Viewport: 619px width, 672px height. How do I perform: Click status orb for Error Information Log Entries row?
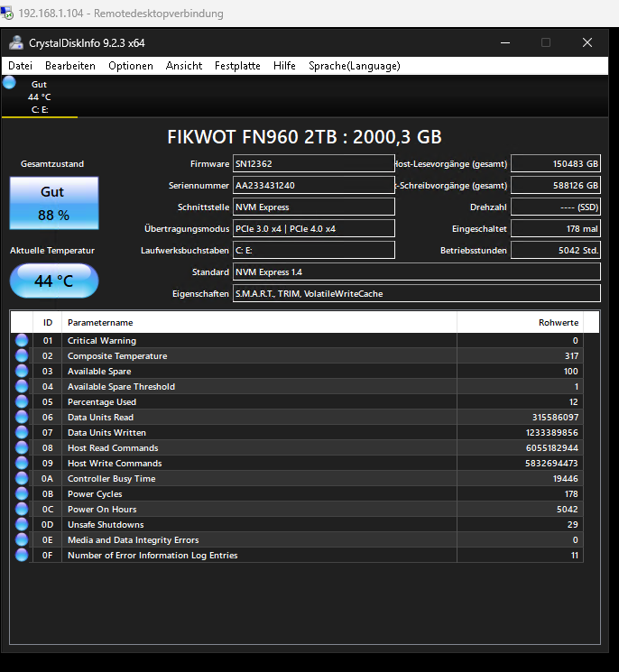click(x=22, y=555)
